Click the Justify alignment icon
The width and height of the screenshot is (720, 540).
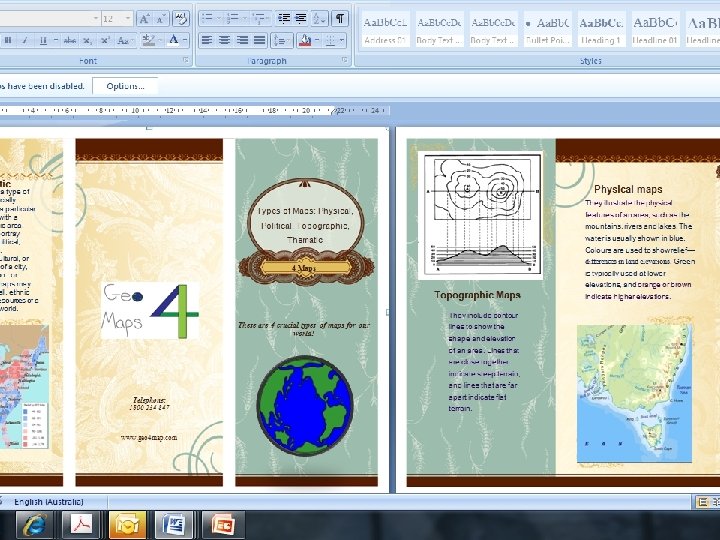260,40
